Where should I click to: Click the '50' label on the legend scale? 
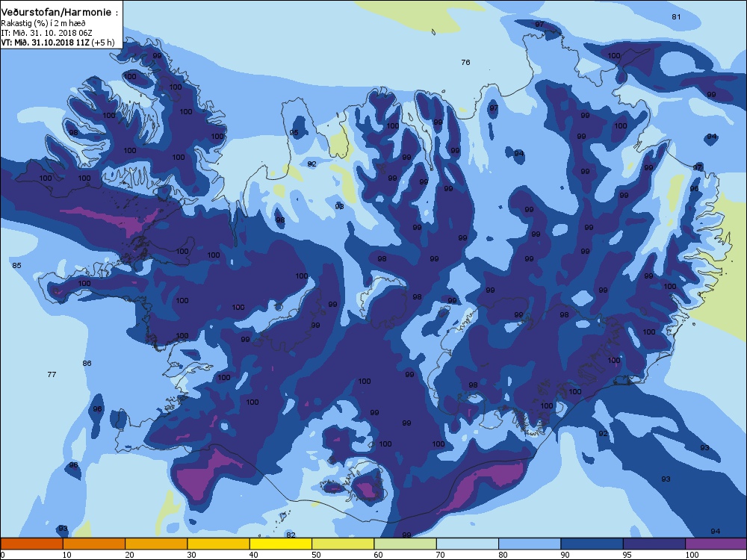click(316, 555)
